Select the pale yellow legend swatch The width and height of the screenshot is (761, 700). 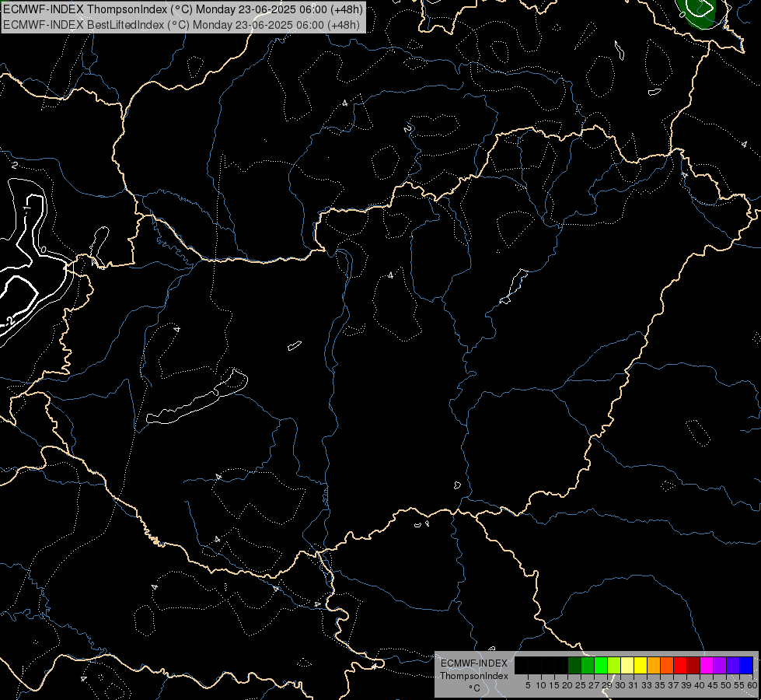click(627, 665)
